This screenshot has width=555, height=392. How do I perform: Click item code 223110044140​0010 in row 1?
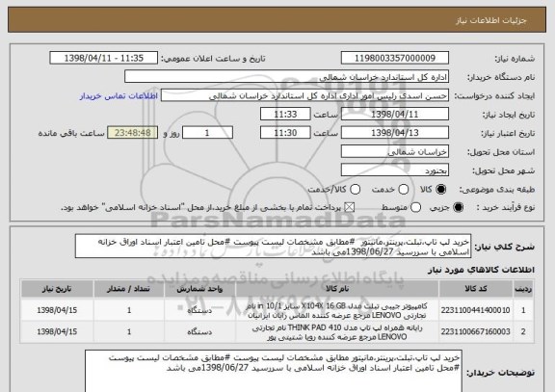click(475, 310)
